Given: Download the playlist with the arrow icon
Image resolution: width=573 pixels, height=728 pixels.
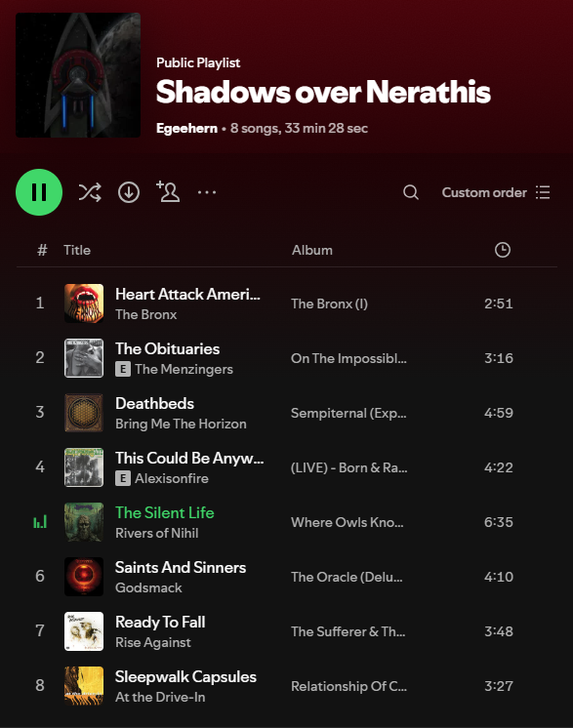Looking at the screenshot, I should pos(129,192).
